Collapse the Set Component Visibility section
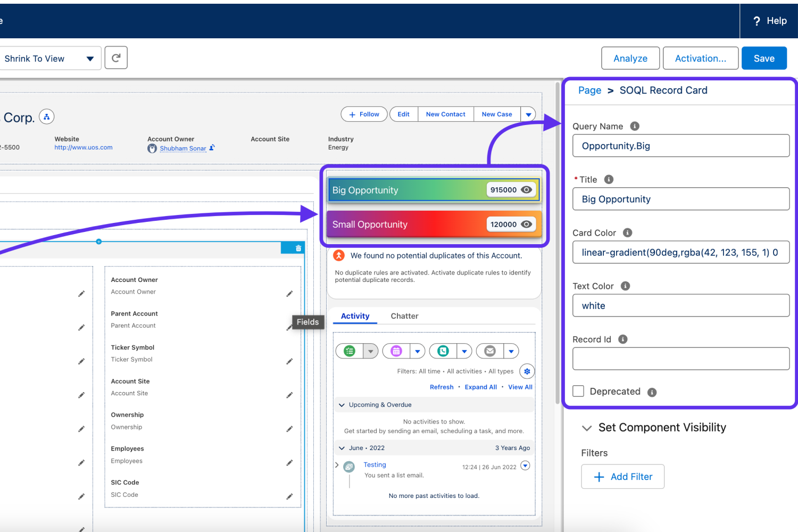Viewport: 798px width, 532px height. tap(587, 428)
